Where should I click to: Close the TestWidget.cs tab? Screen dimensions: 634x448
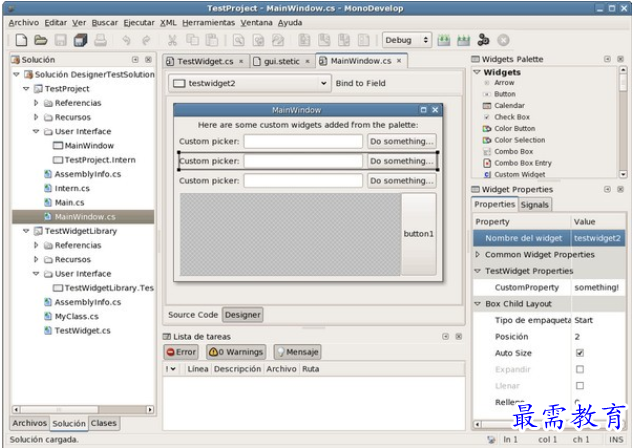click(241, 61)
